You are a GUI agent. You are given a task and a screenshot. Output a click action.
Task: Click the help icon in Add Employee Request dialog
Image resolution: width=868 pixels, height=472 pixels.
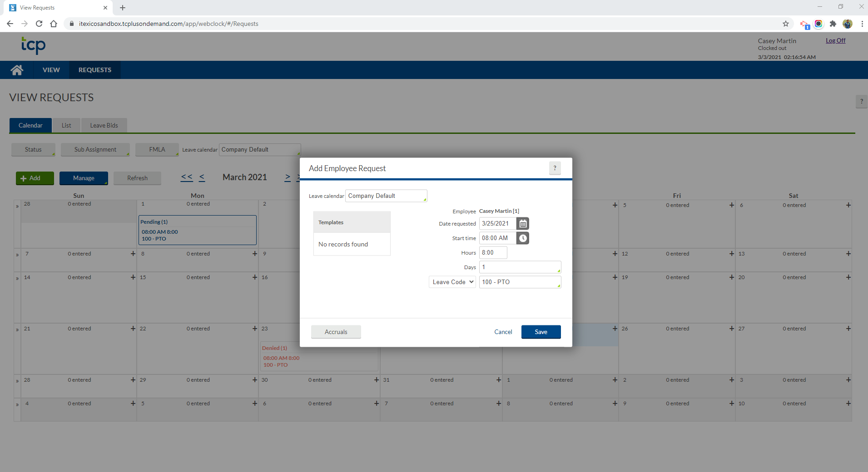pos(555,168)
